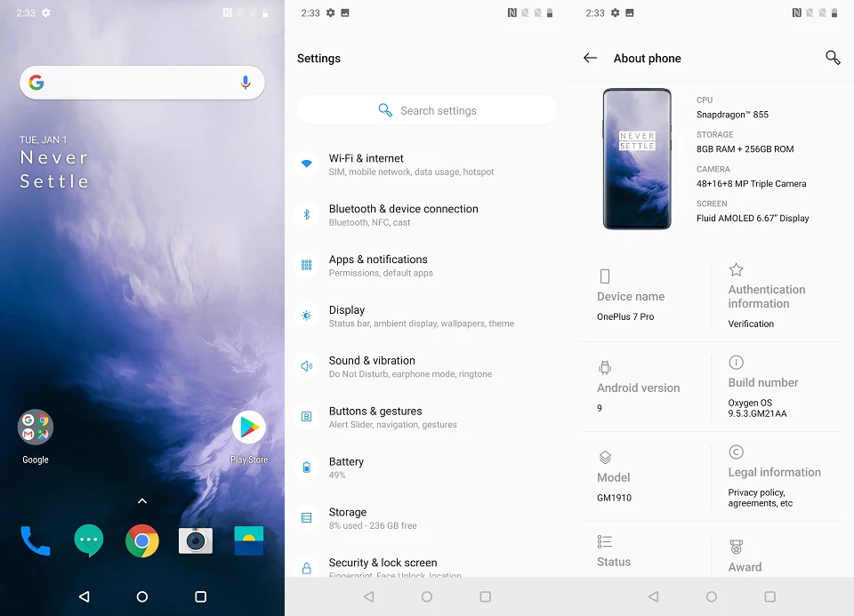Tap Model GM1910 entry

645,476
